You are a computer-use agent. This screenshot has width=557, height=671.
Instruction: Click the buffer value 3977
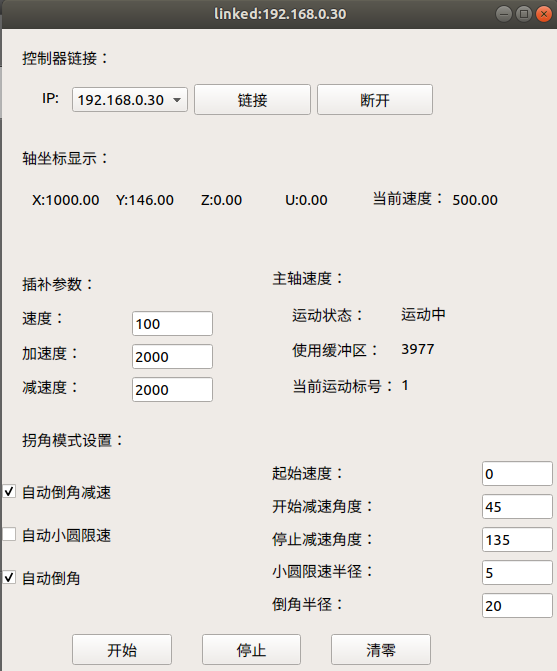[x=418, y=349]
